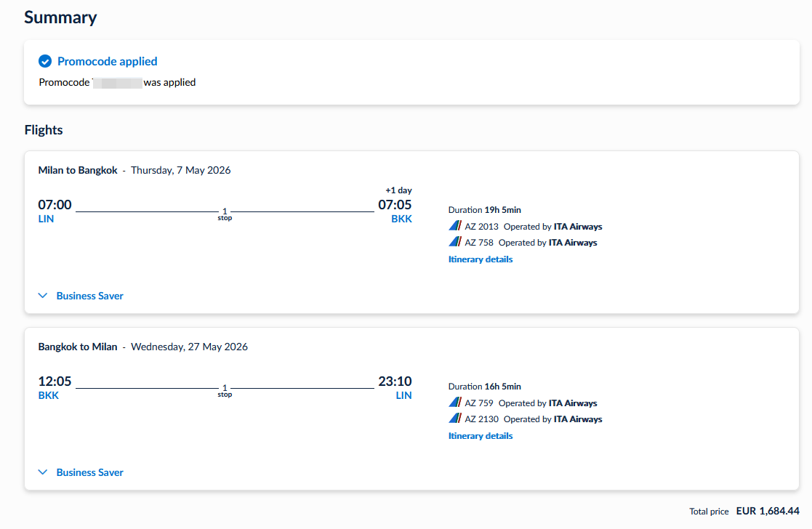Click BKK departure airport code on return flight
The height and width of the screenshot is (529, 812).
point(49,395)
